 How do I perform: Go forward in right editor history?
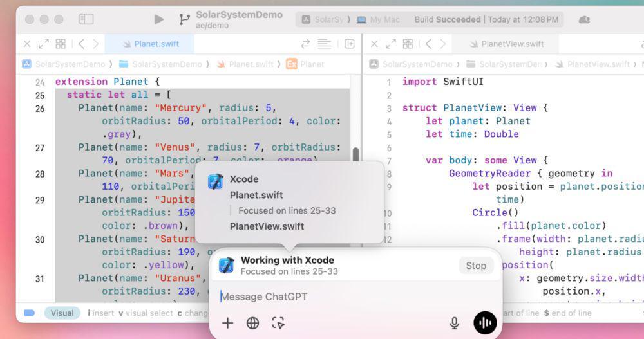(443, 44)
